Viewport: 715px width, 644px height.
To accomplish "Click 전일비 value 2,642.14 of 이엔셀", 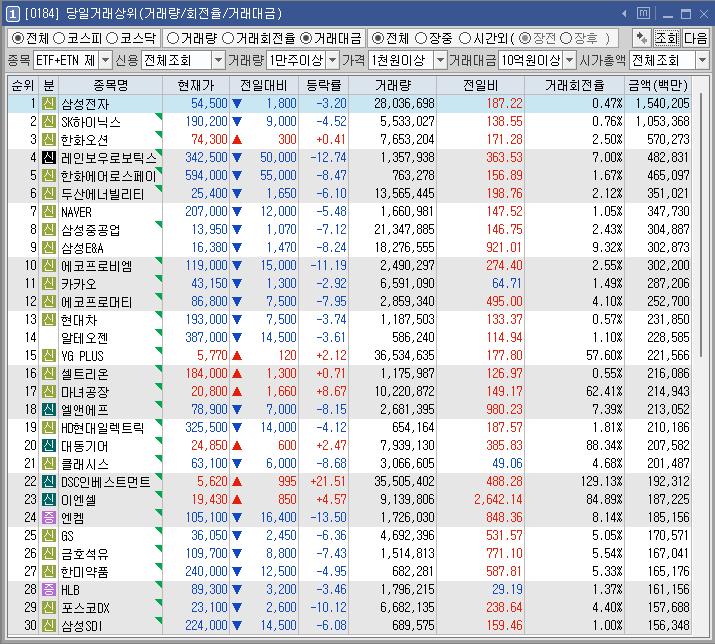I will [498, 499].
